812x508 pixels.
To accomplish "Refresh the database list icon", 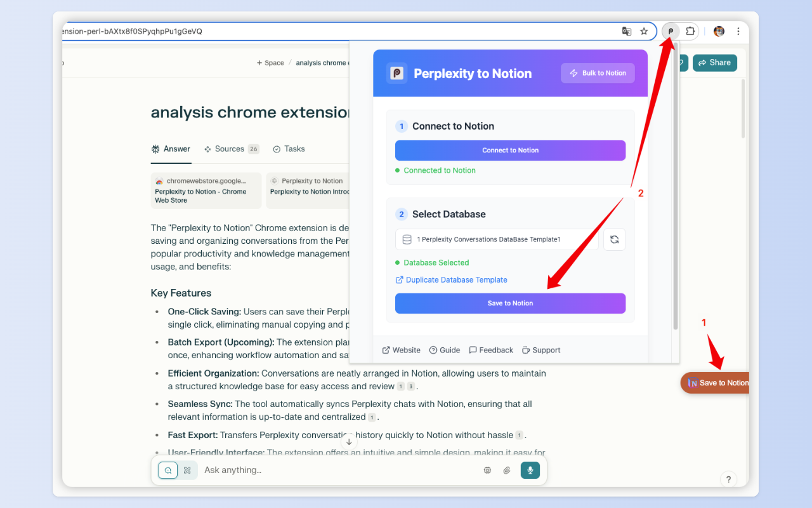I will [614, 239].
